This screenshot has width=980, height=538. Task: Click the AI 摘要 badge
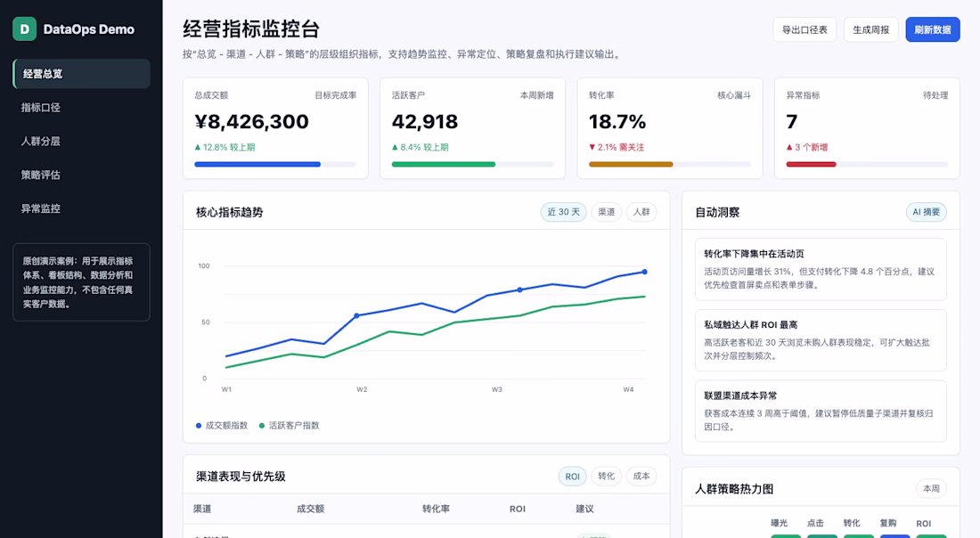(x=926, y=212)
